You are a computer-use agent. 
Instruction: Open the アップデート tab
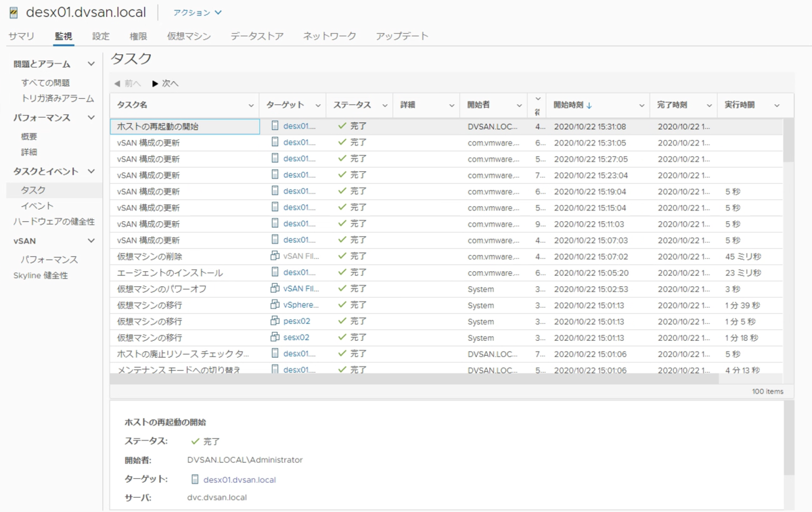[x=402, y=36]
